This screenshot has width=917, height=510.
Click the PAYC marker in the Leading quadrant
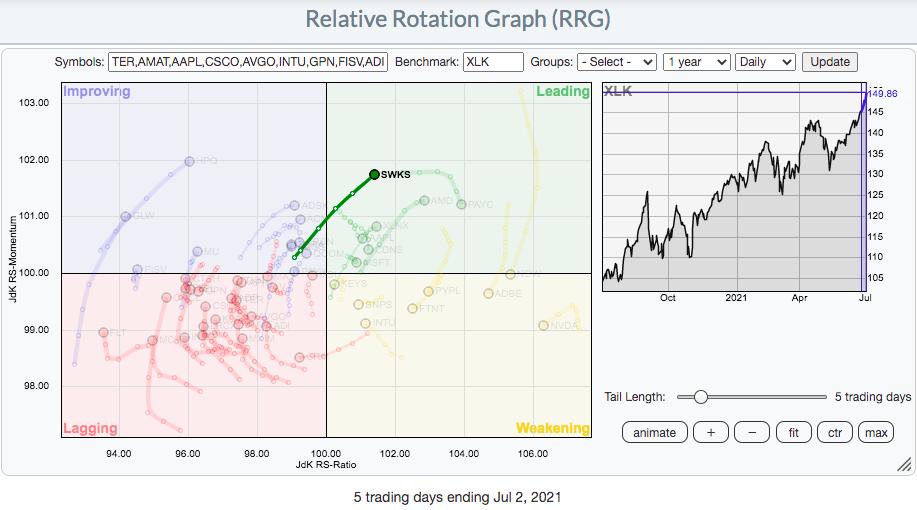tap(461, 204)
